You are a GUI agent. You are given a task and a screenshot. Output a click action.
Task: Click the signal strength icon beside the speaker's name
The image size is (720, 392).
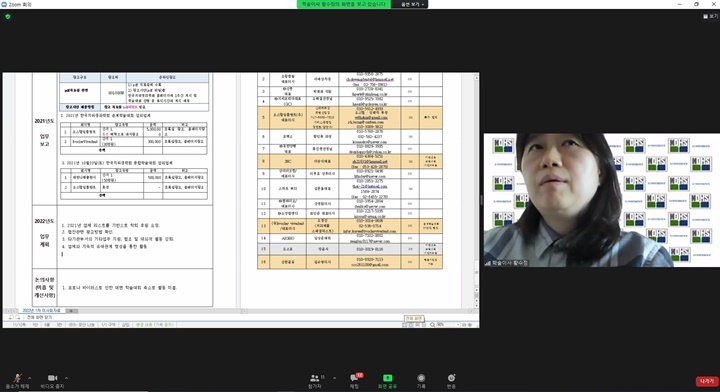488,263
